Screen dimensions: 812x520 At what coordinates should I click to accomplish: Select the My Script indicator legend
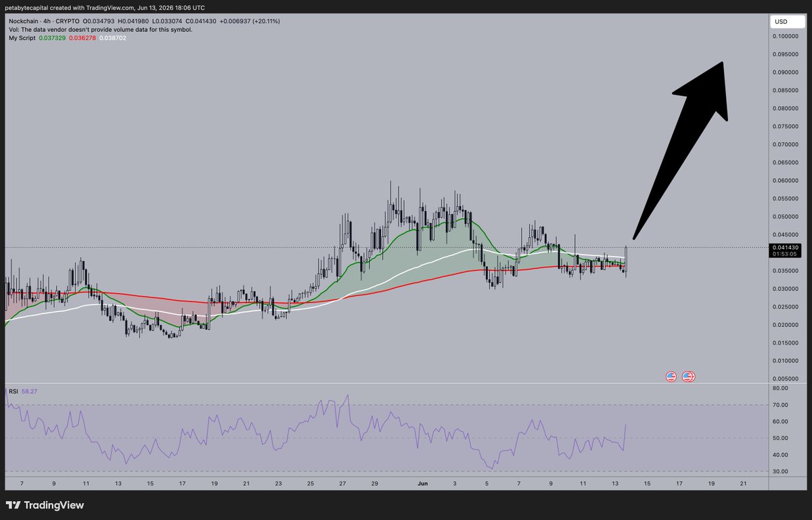(x=21, y=38)
